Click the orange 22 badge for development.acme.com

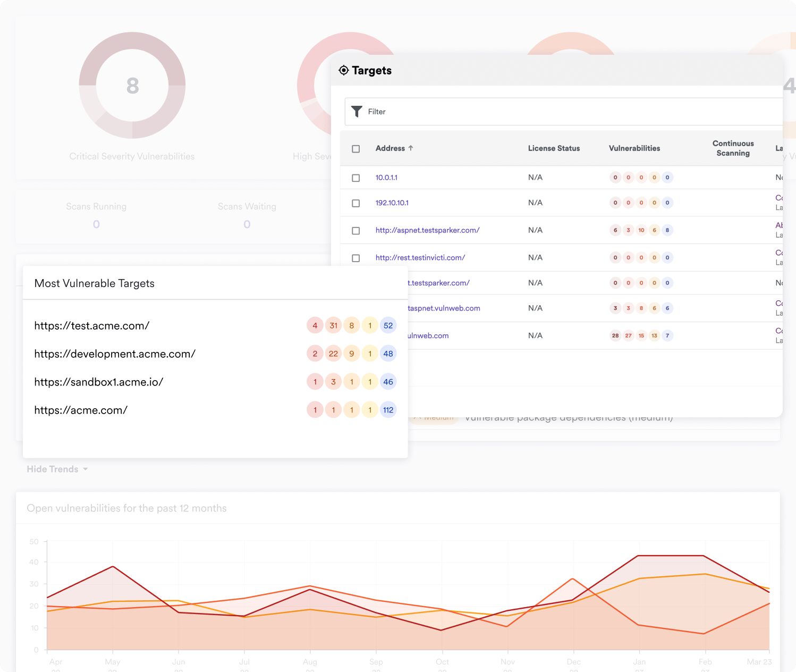pyautogui.click(x=333, y=354)
